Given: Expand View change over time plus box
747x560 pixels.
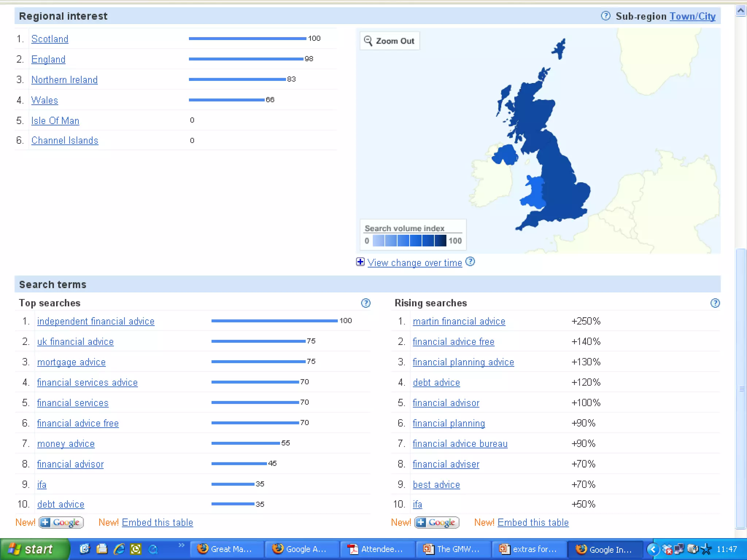Looking at the screenshot, I should [360, 262].
